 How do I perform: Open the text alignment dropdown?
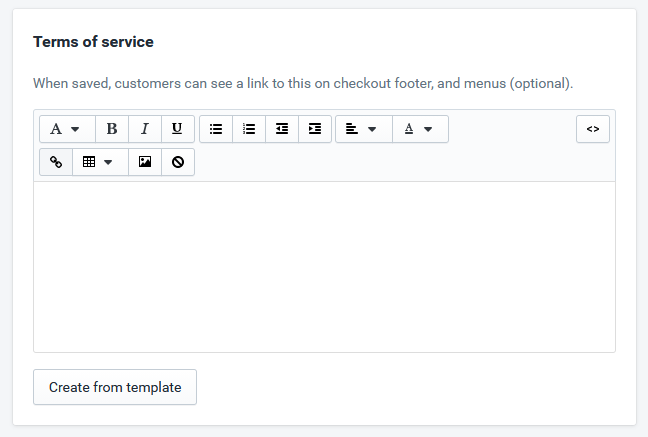pos(364,129)
